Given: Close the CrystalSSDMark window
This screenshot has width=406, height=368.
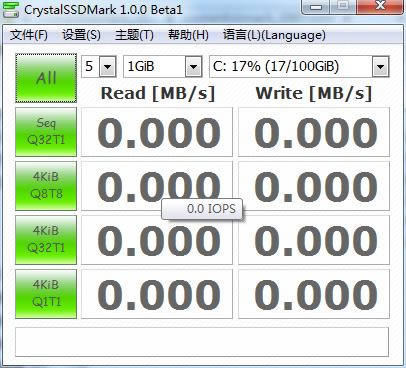Looking at the screenshot, I should [379, 6].
